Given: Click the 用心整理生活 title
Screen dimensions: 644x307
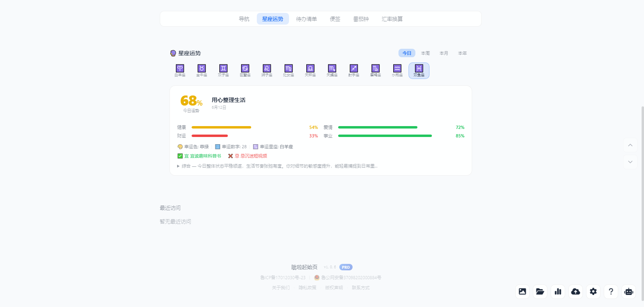Looking at the screenshot, I should click(x=229, y=100).
